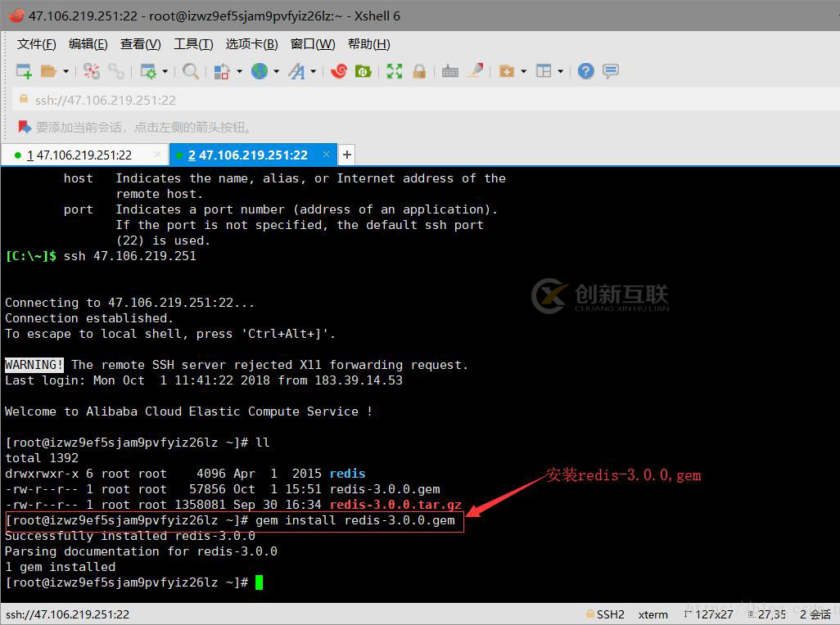Open the Help question mark icon
The image size is (840, 625).
[586, 71]
